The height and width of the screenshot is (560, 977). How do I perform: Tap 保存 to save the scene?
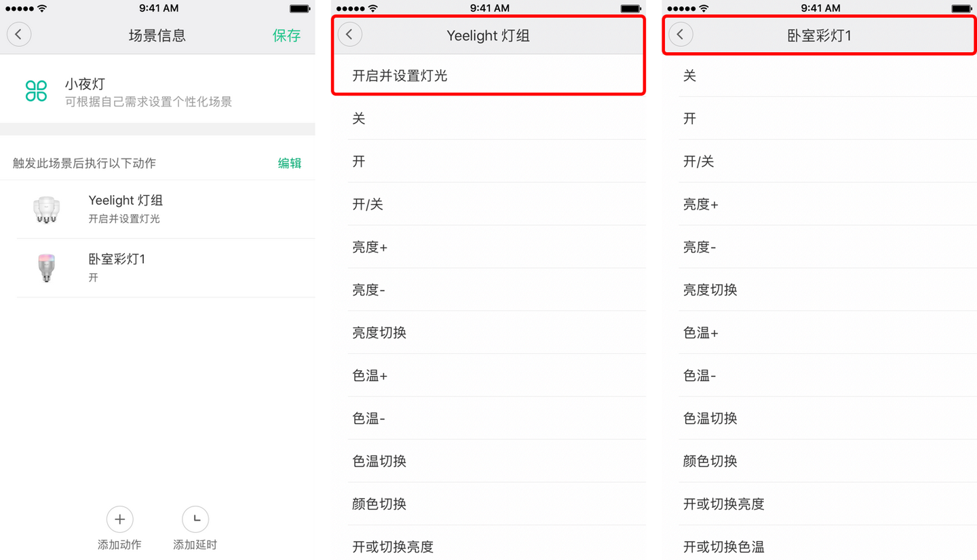point(286,35)
